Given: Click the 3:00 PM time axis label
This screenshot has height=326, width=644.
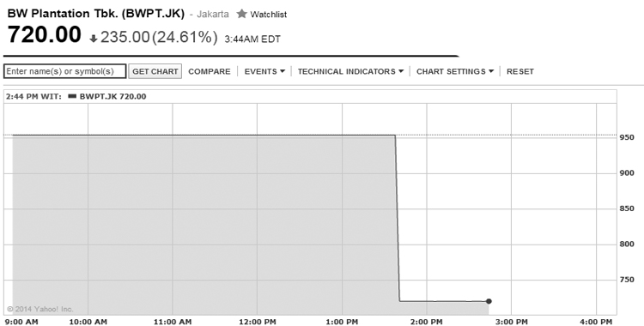Looking at the screenshot, I should (x=511, y=322).
